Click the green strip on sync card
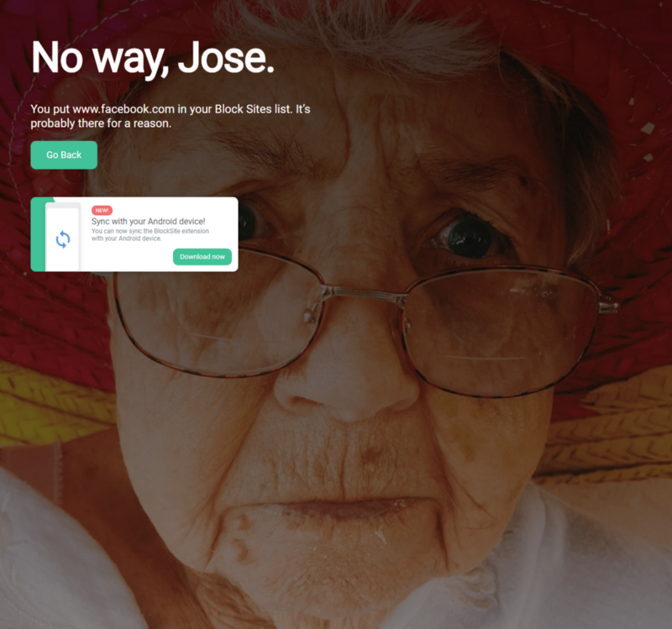 pyautogui.click(x=38, y=234)
